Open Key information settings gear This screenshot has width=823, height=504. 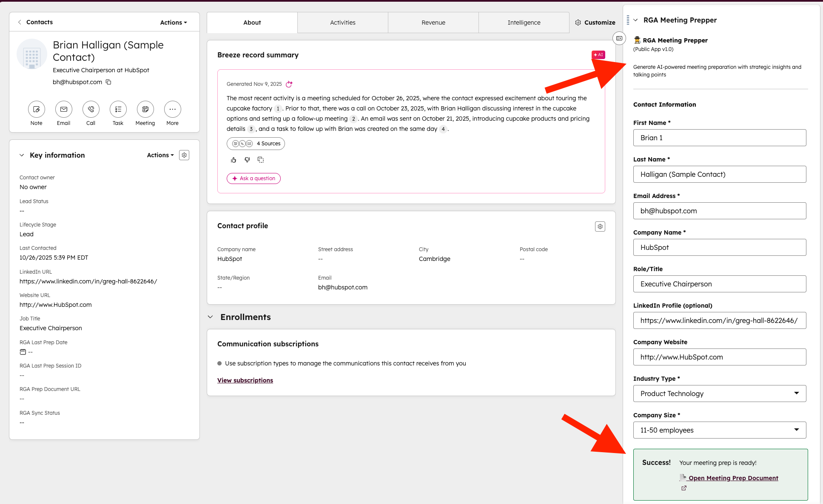(x=184, y=155)
